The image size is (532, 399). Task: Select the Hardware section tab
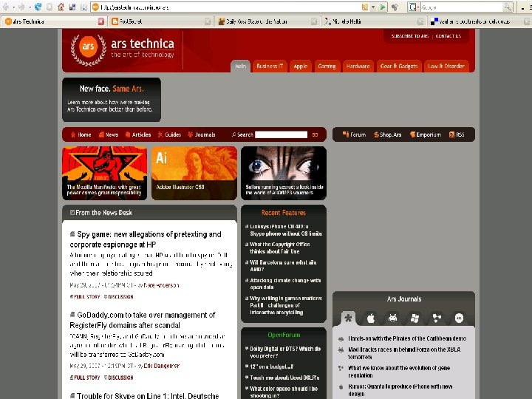[358, 66]
